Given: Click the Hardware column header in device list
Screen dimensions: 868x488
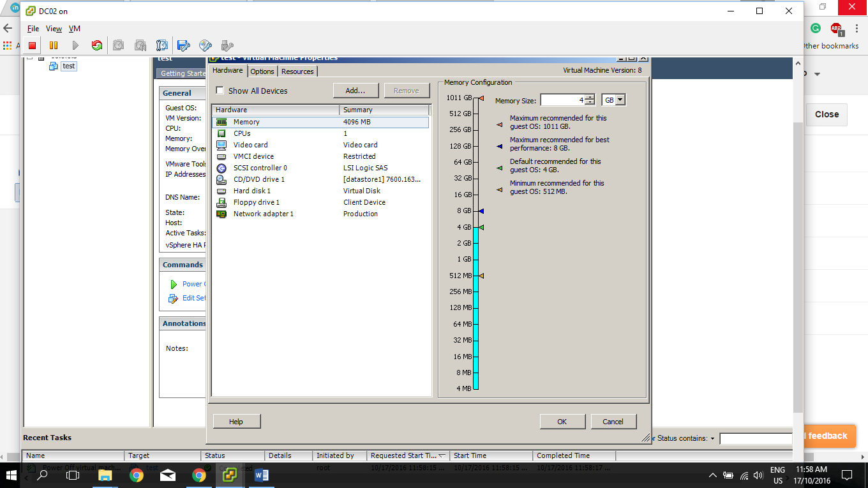Looking at the screenshot, I should (x=276, y=110).
